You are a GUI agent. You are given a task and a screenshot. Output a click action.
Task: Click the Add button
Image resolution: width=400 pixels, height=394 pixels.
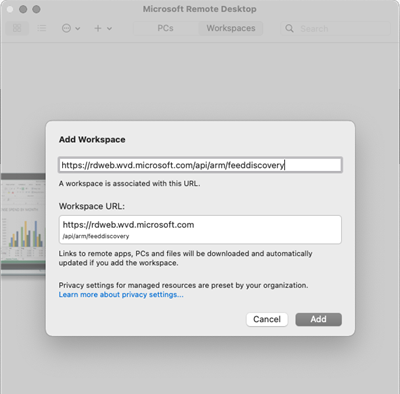click(318, 319)
